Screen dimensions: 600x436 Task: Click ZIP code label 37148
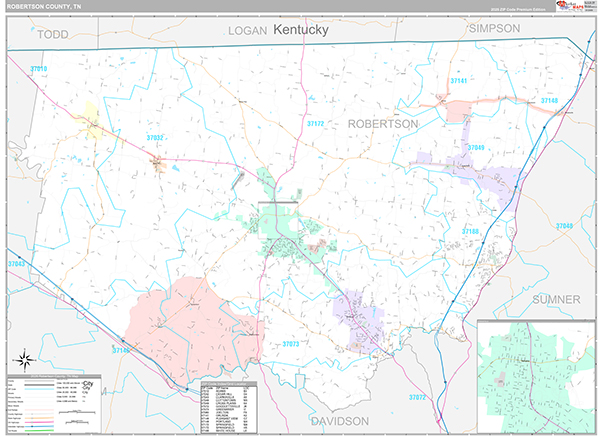click(549, 101)
